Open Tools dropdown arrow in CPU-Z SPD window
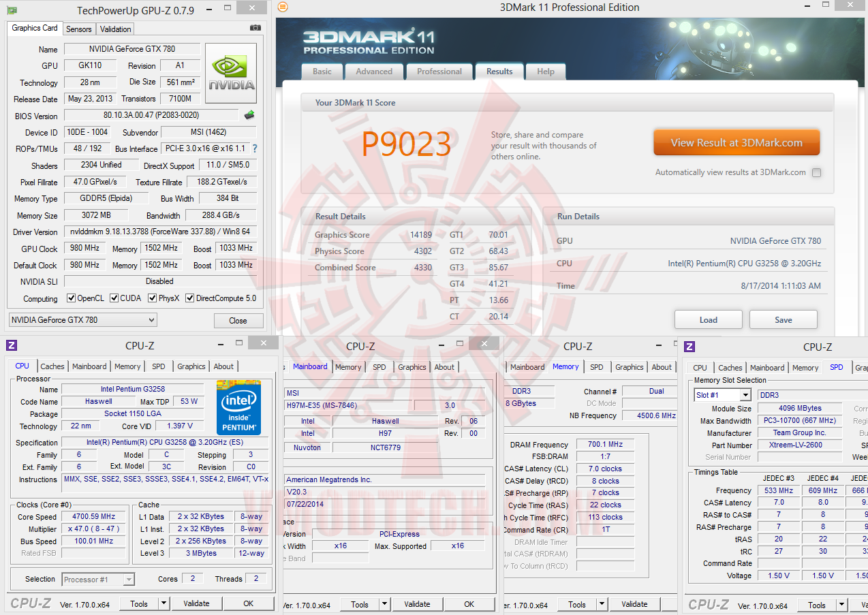The height and width of the screenshot is (615, 868). (841, 605)
